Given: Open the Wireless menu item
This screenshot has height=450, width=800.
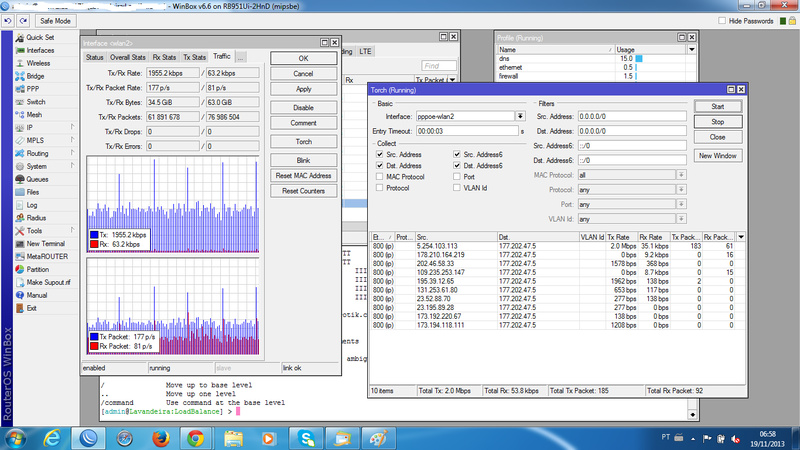Looking at the screenshot, I should coord(39,63).
